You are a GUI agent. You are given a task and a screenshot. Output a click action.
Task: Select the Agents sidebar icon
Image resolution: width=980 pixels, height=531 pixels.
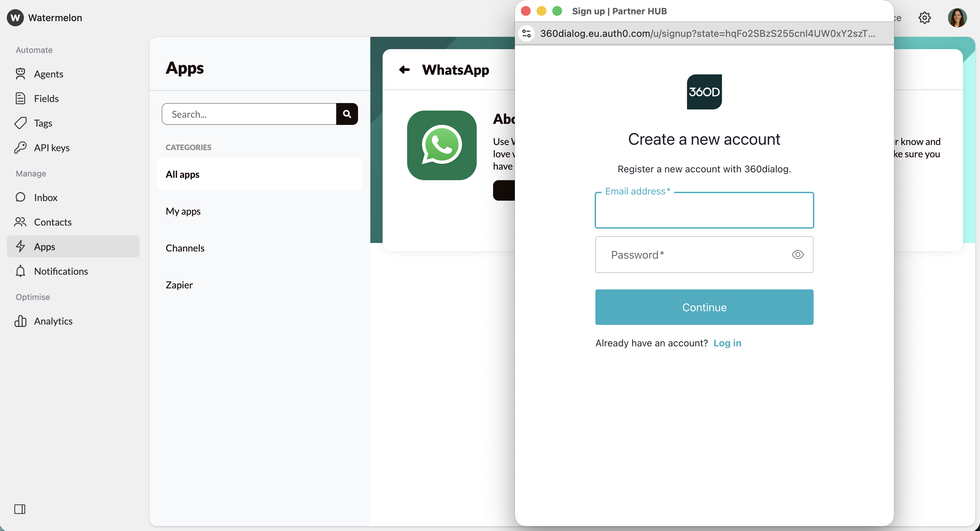coord(21,74)
